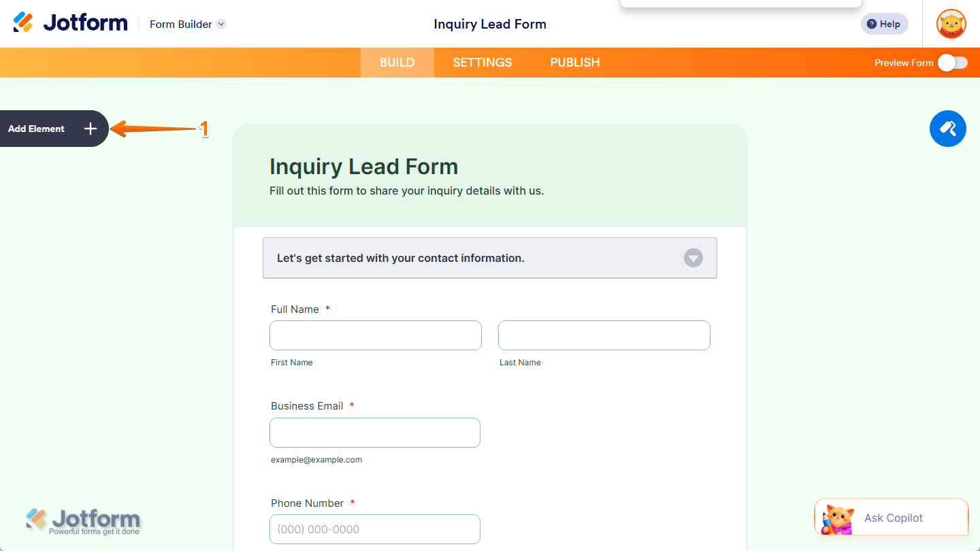Open the Help icon in the top bar

[884, 24]
